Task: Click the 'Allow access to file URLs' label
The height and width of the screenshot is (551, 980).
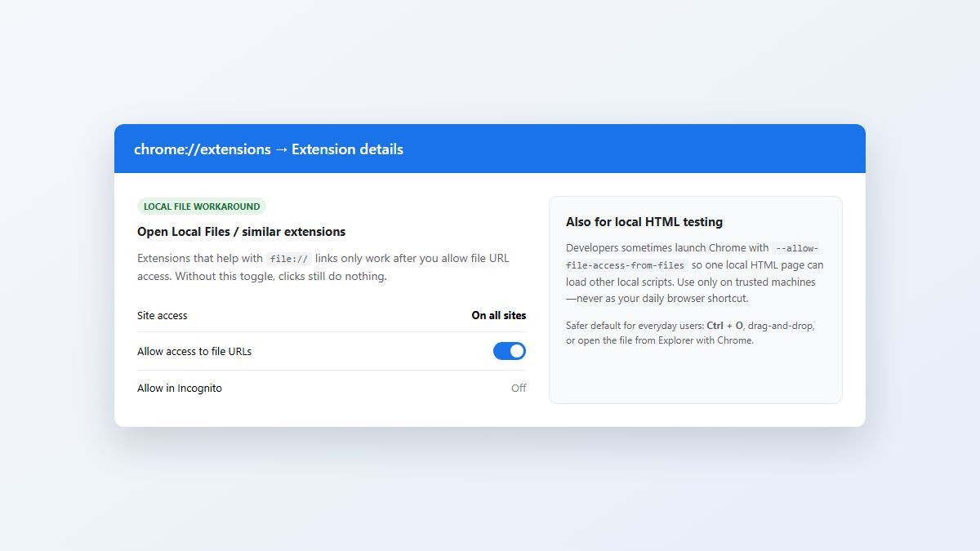Action: (x=194, y=351)
